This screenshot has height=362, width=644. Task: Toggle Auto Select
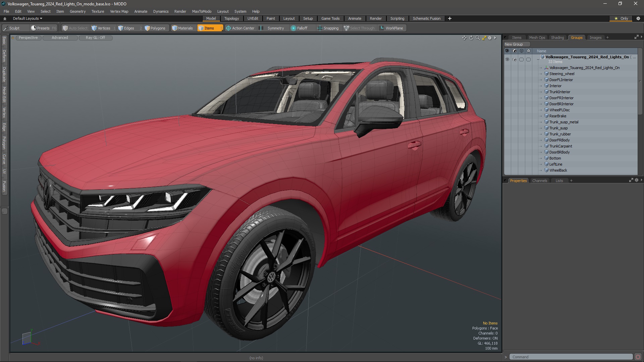tap(75, 28)
